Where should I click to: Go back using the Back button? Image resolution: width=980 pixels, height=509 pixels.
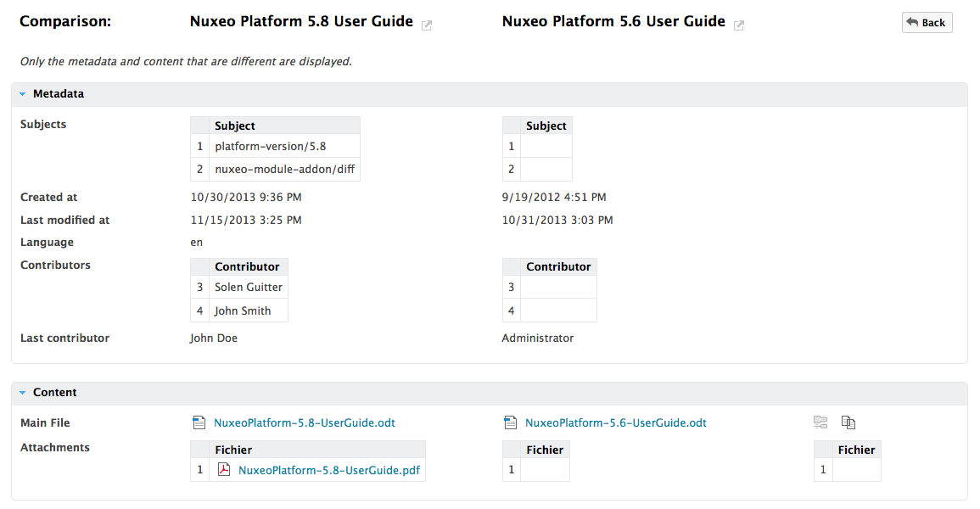(x=927, y=23)
